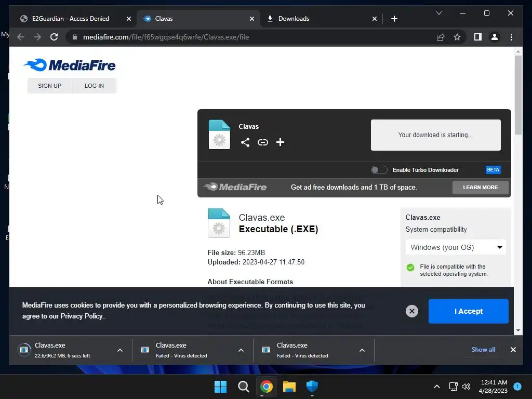
Task: Click the Your download is starting box
Action: pyautogui.click(x=436, y=135)
